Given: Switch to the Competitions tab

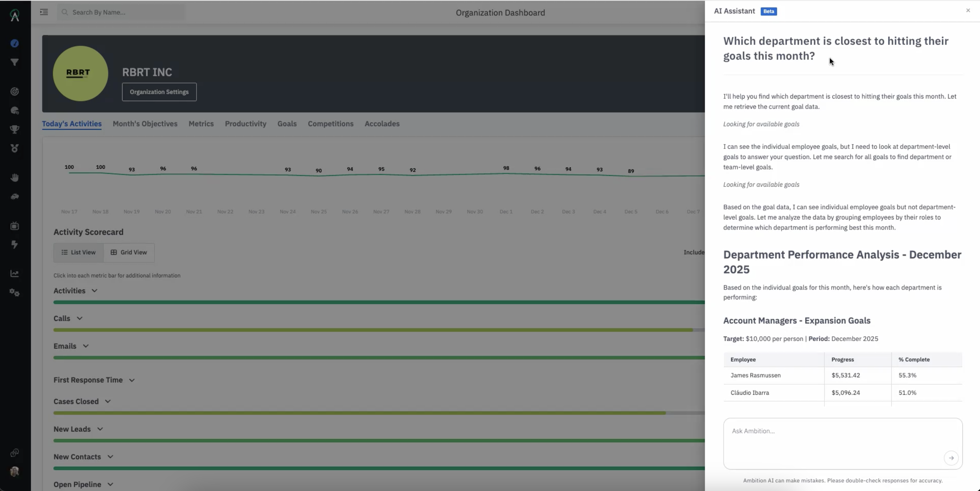Looking at the screenshot, I should pos(330,124).
